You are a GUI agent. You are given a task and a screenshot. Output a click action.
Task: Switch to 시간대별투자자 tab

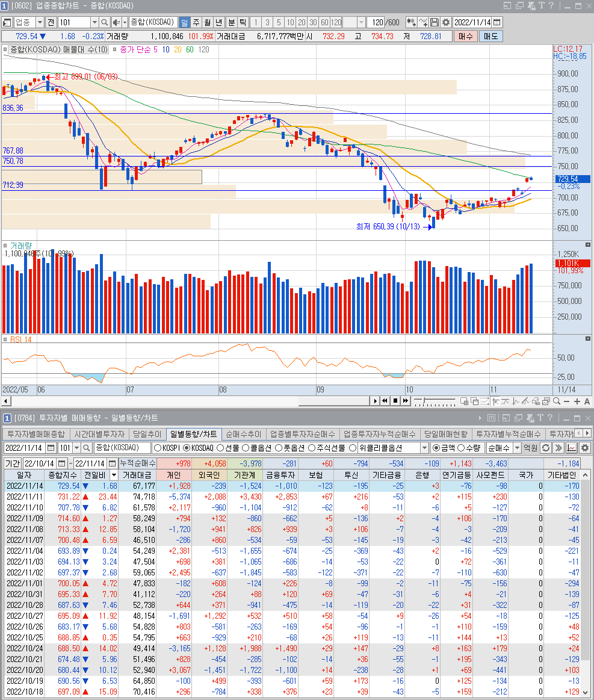[x=99, y=435]
